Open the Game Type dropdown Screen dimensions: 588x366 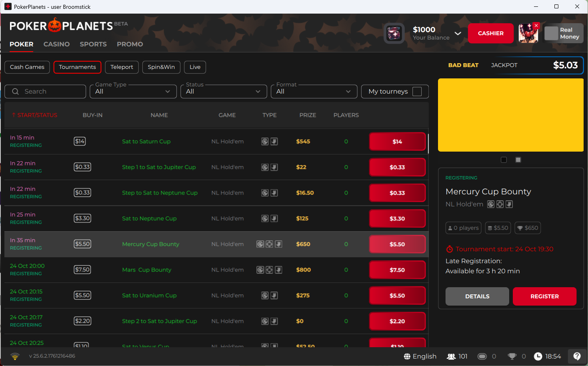pos(133,92)
